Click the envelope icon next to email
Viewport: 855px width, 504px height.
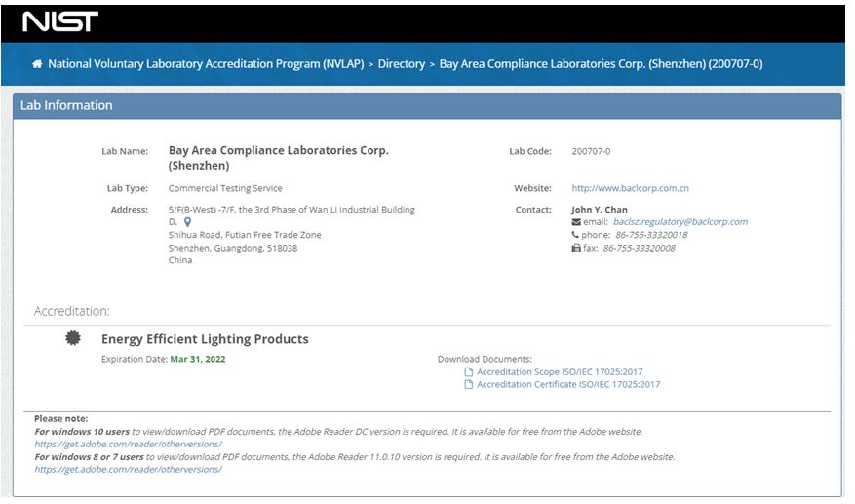pyautogui.click(x=576, y=222)
